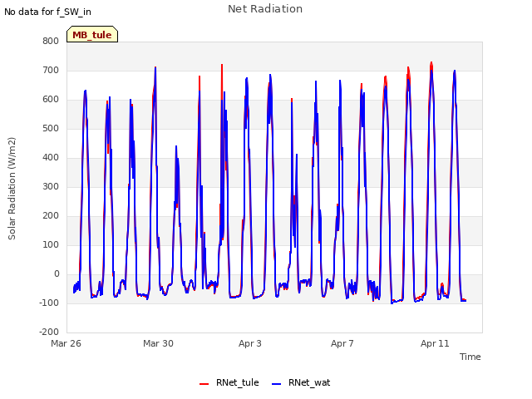Screen dimensions: 532x399
Task: Click the 0 y-axis tick label
Action: tap(57, 273)
